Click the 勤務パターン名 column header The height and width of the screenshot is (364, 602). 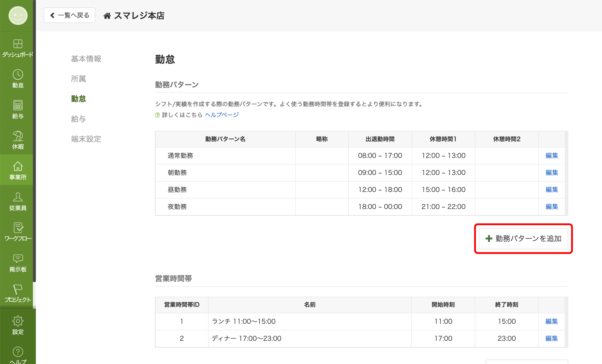225,139
